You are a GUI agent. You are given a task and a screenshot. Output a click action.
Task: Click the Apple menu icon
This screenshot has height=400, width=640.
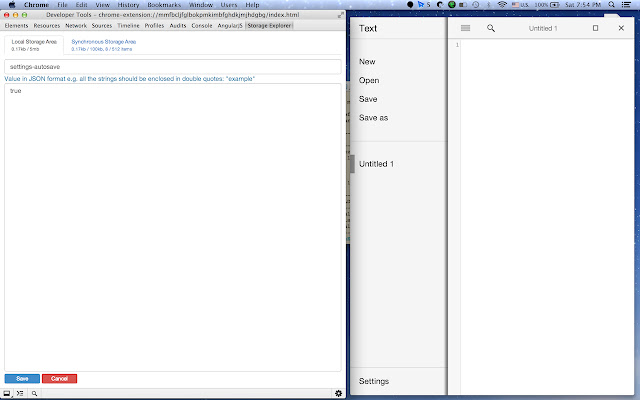tap(12, 4)
